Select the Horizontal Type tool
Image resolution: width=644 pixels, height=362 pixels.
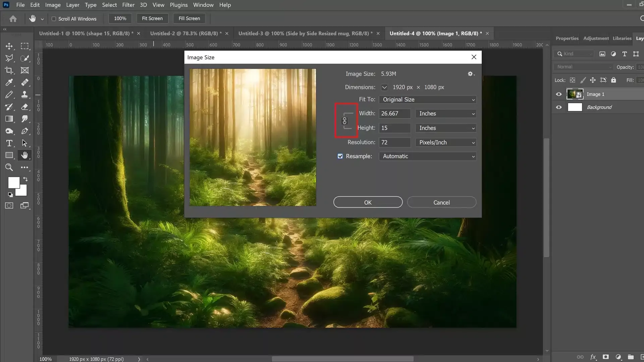tap(9, 143)
